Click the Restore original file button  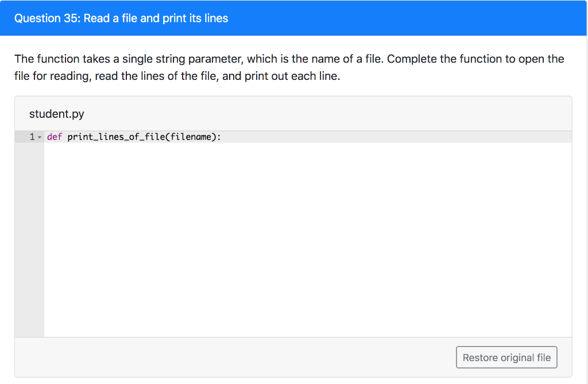click(x=506, y=357)
